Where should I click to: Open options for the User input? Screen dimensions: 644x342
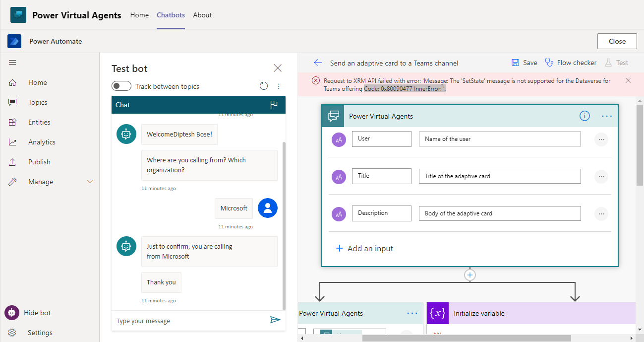[x=601, y=139]
